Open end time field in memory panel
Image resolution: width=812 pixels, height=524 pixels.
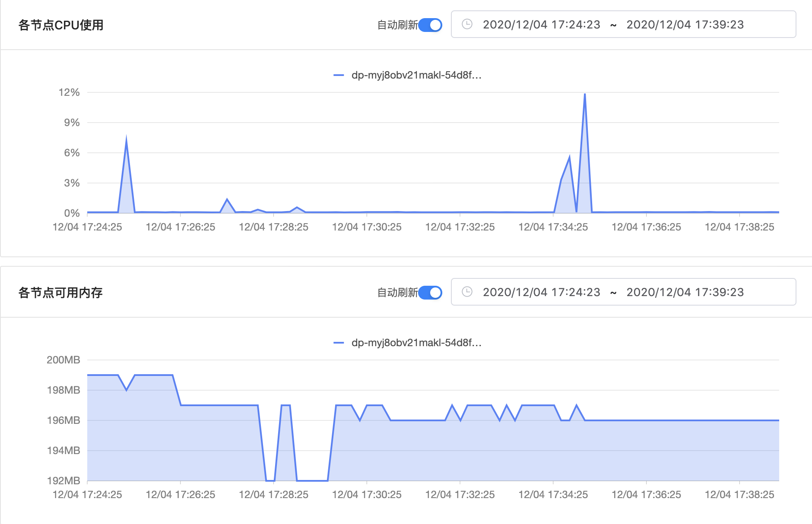click(685, 292)
